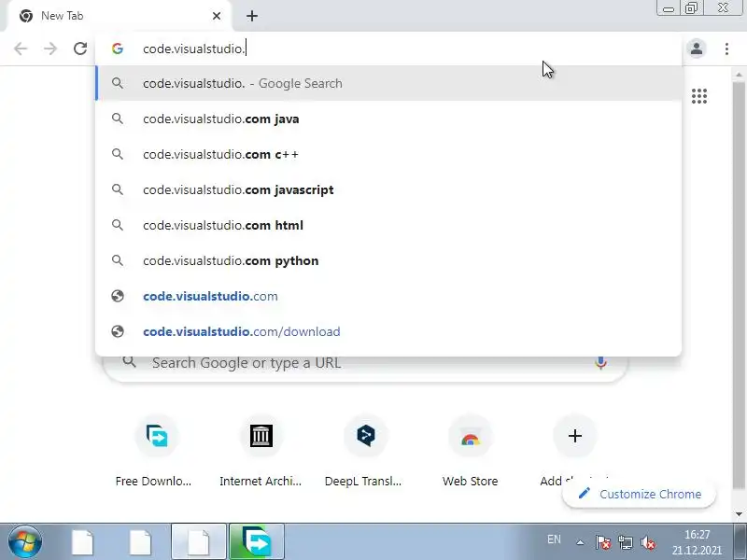This screenshot has width=747, height=560.
Task: Click the muted volume tray icon
Action: coord(648,542)
